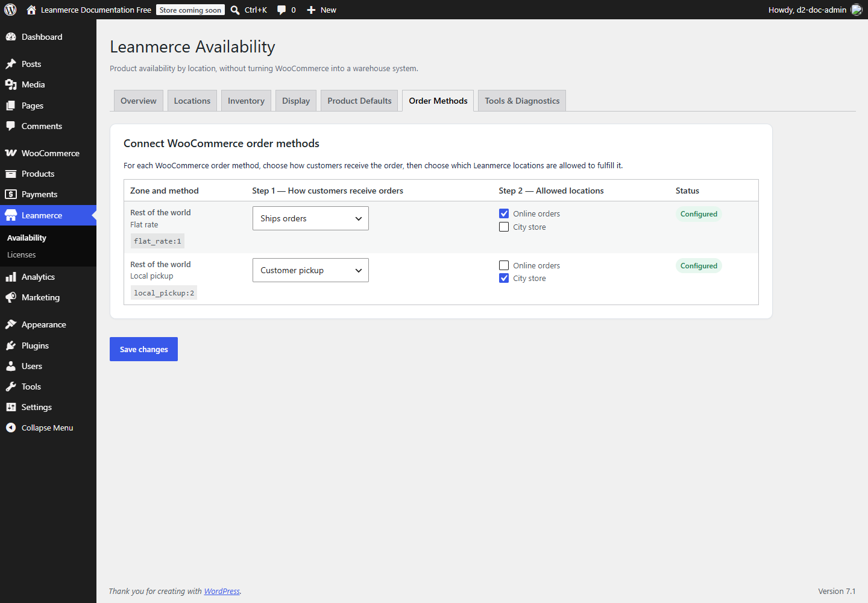Open the Ships orders dropdown
The image size is (868, 603).
[x=310, y=218]
